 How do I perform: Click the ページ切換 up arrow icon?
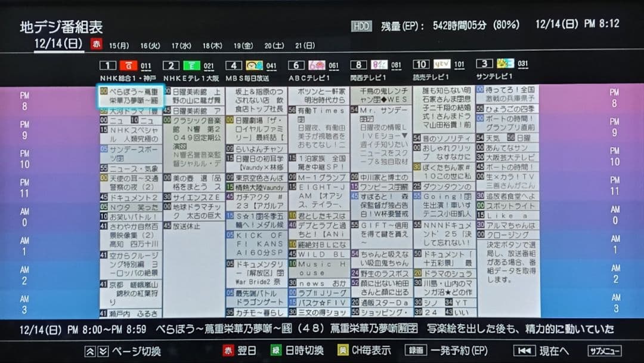click(89, 351)
